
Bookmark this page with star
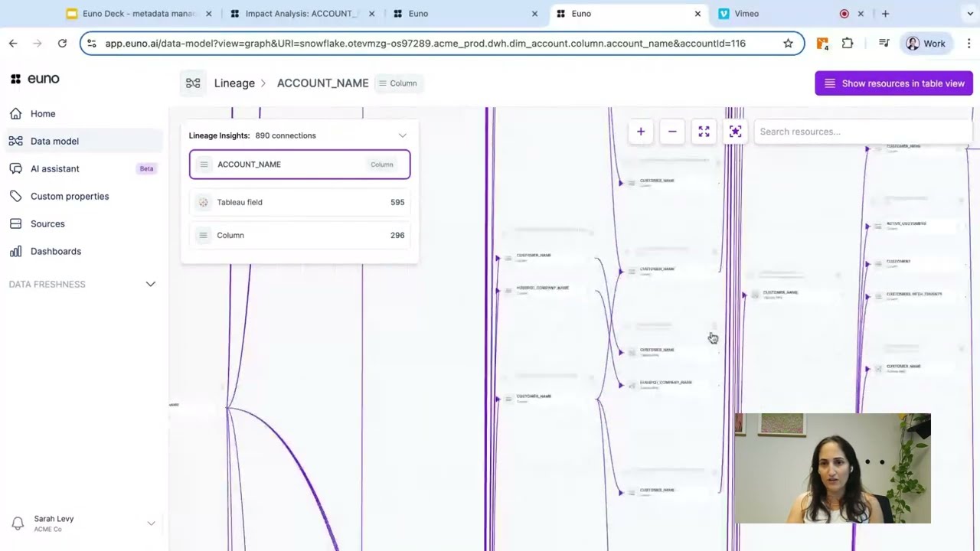point(788,44)
